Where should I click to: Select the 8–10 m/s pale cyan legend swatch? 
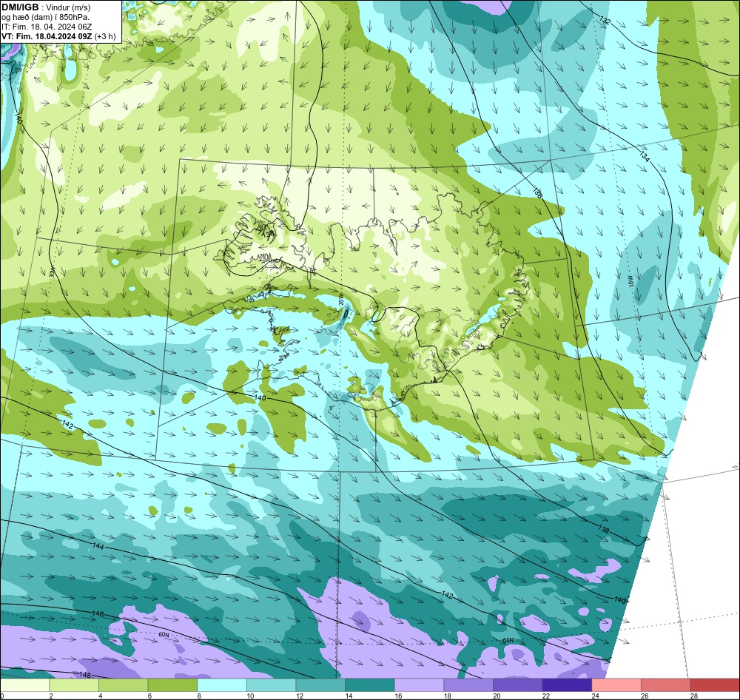(x=222, y=685)
